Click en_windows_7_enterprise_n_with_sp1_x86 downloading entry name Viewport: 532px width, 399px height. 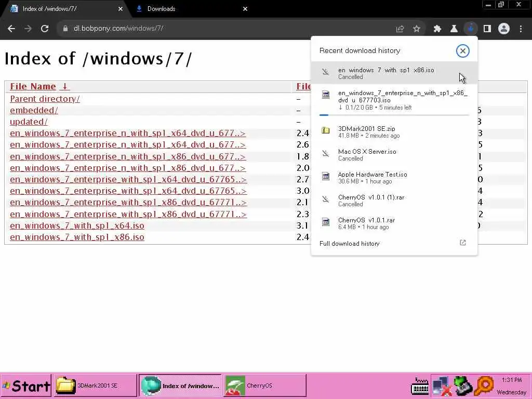click(403, 96)
